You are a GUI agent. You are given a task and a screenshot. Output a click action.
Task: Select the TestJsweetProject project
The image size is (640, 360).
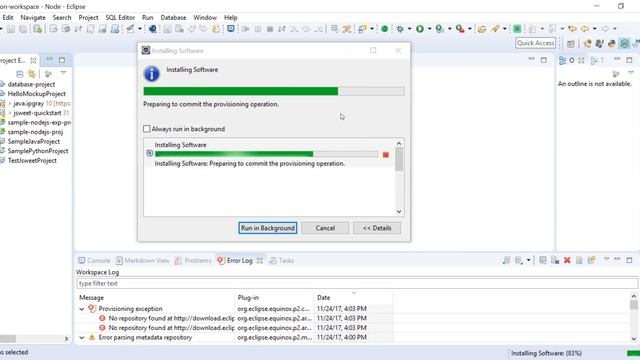pyautogui.click(x=32, y=160)
